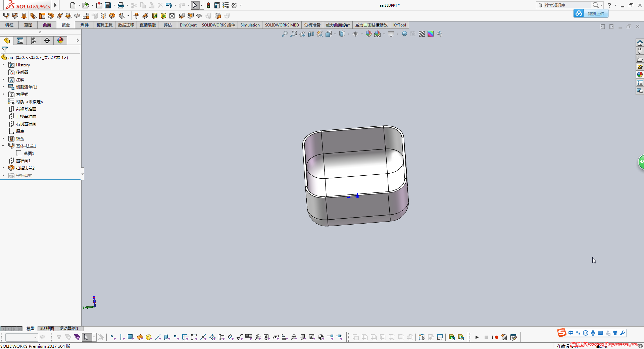This screenshot has width=644, height=349.
Task: Switch to the 焊件 weldments tab
Action: click(x=85, y=25)
